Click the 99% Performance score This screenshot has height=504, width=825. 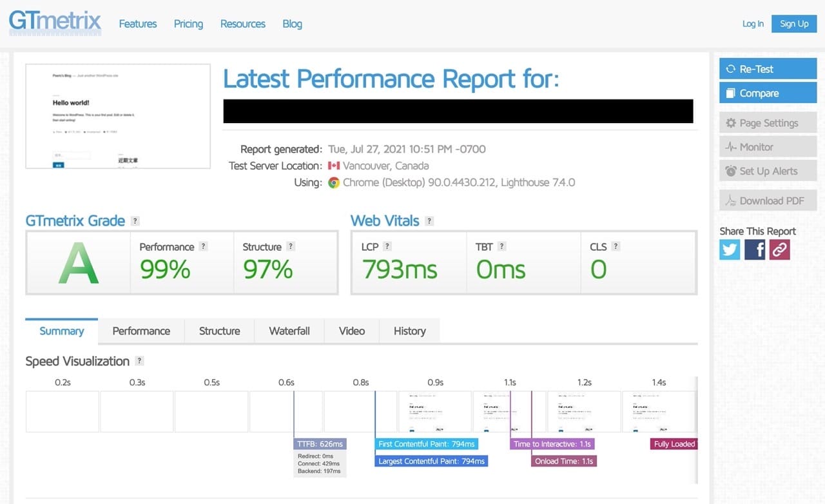[165, 269]
